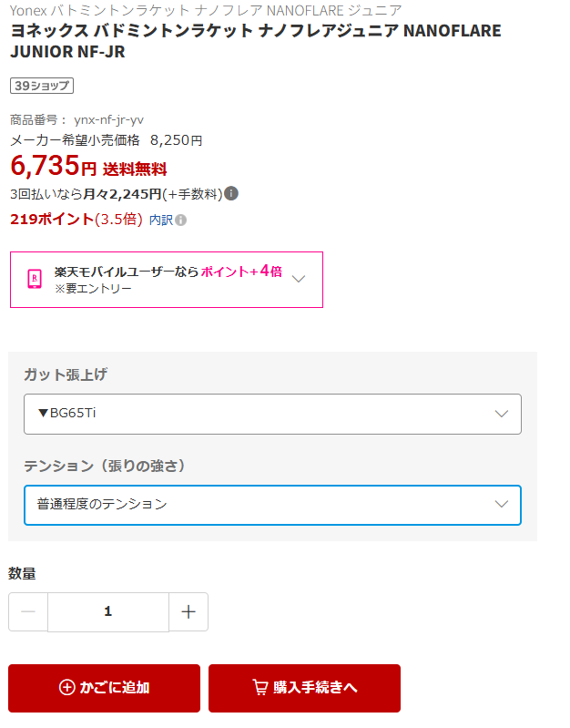Increase quantity with the plus button

(188, 612)
